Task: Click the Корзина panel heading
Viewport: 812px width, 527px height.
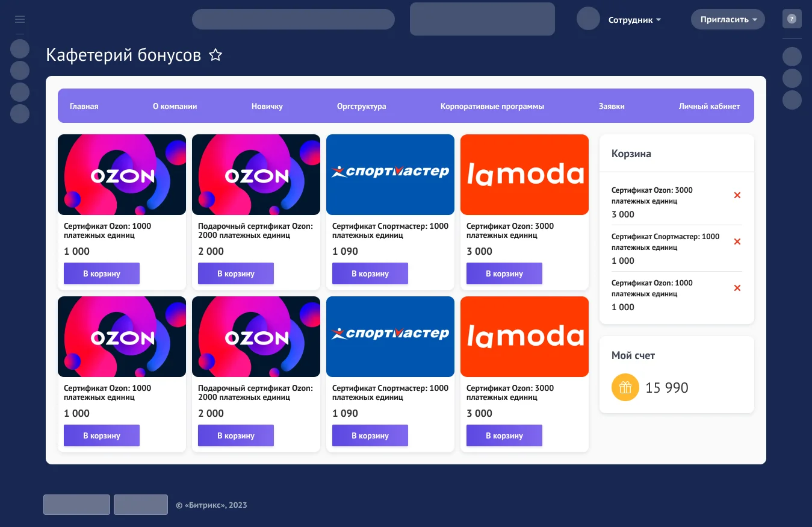Action: coord(631,154)
